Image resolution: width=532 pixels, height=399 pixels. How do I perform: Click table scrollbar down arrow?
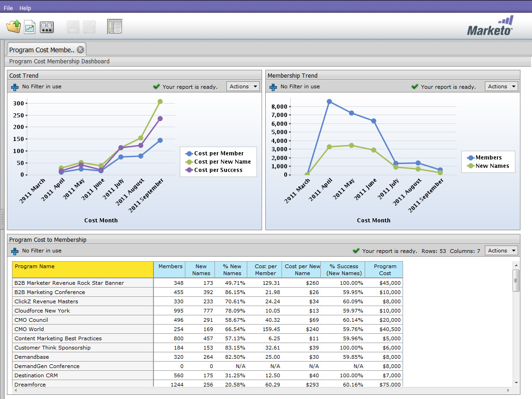tap(516, 383)
